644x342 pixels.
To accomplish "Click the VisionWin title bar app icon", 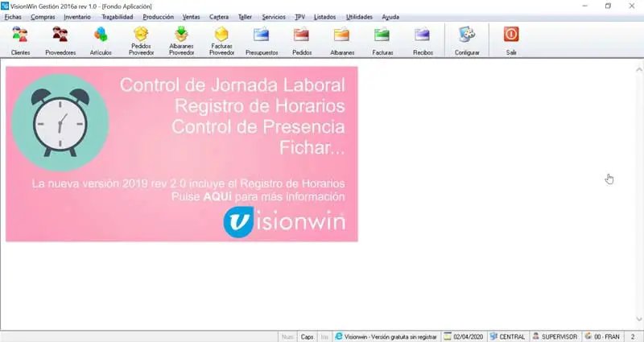I will (x=5, y=6).
